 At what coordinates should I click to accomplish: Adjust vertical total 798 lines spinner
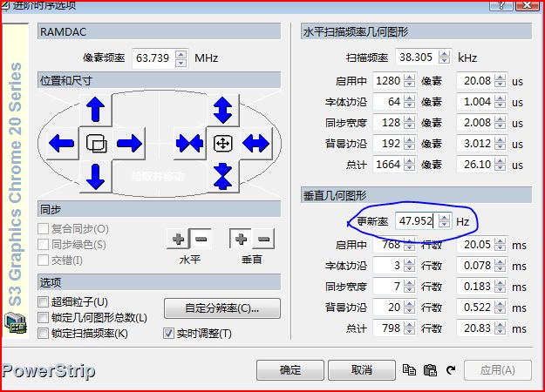[410, 328]
